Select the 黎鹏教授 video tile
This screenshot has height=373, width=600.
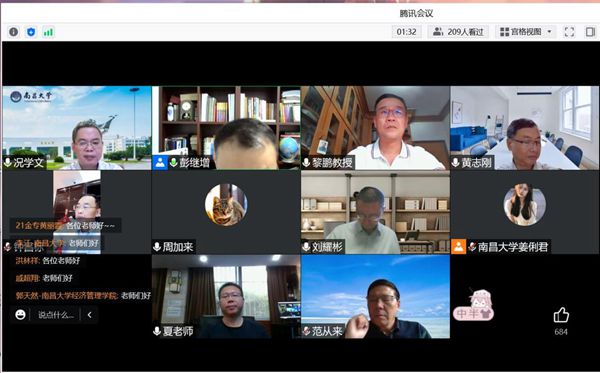[x=375, y=128]
